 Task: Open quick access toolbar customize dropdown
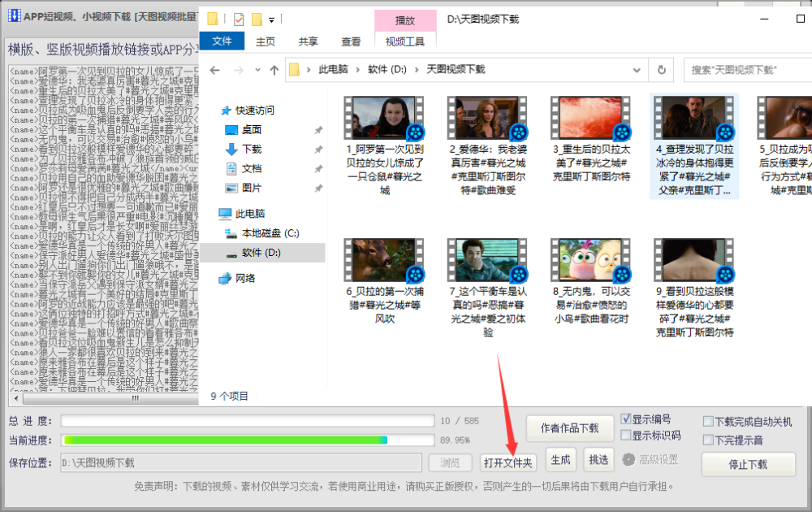[x=271, y=20]
